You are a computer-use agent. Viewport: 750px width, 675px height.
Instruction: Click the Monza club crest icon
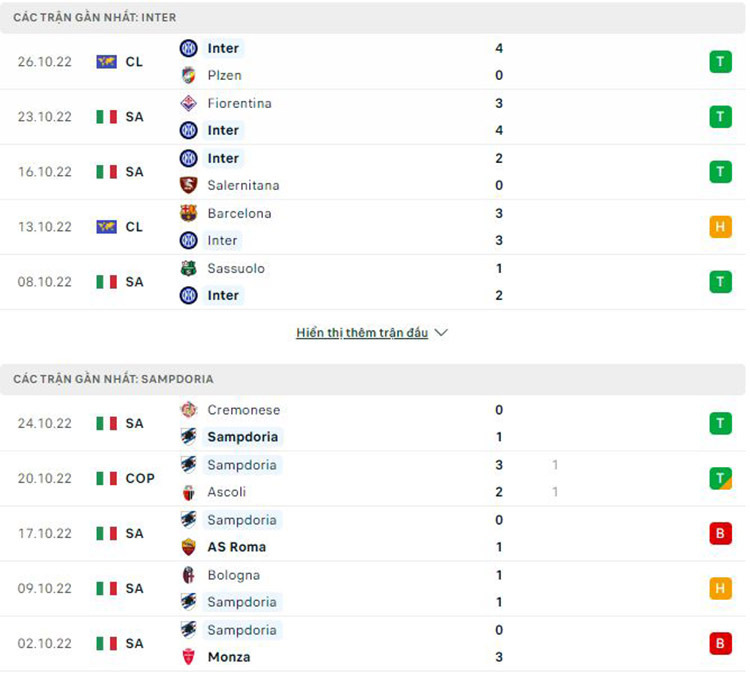(x=188, y=657)
